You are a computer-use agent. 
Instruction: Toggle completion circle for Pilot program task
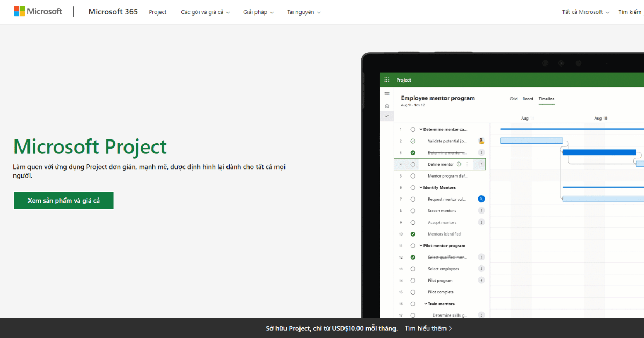(413, 281)
